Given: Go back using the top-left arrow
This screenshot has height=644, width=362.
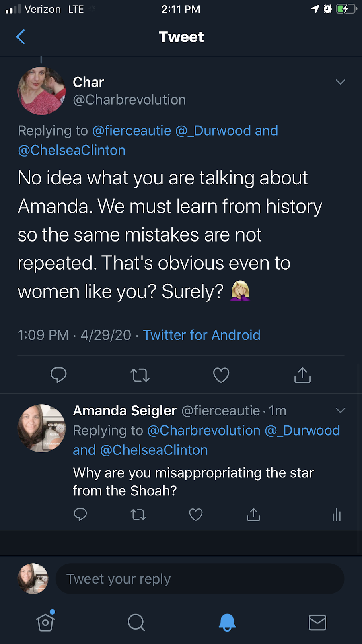Looking at the screenshot, I should (x=21, y=37).
